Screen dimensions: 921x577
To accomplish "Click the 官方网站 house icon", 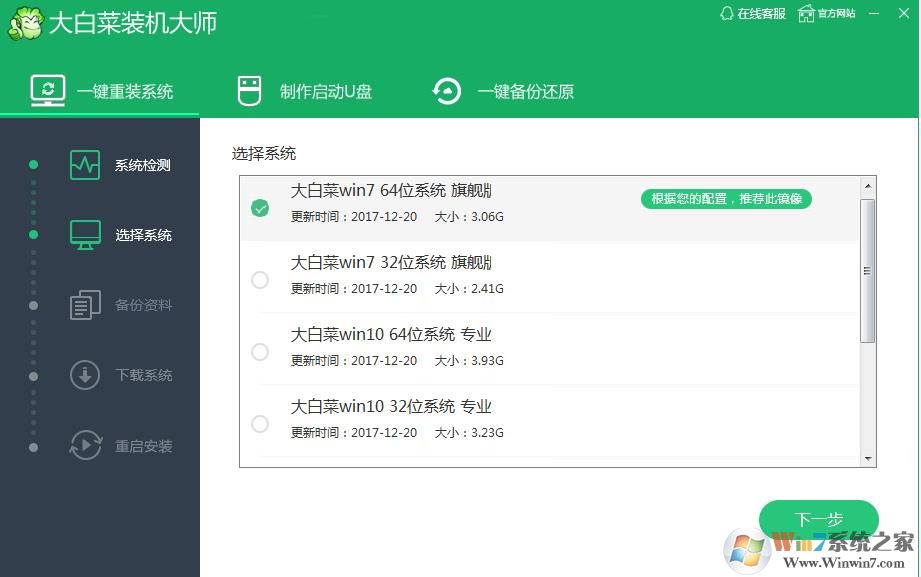I will tap(806, 14).
